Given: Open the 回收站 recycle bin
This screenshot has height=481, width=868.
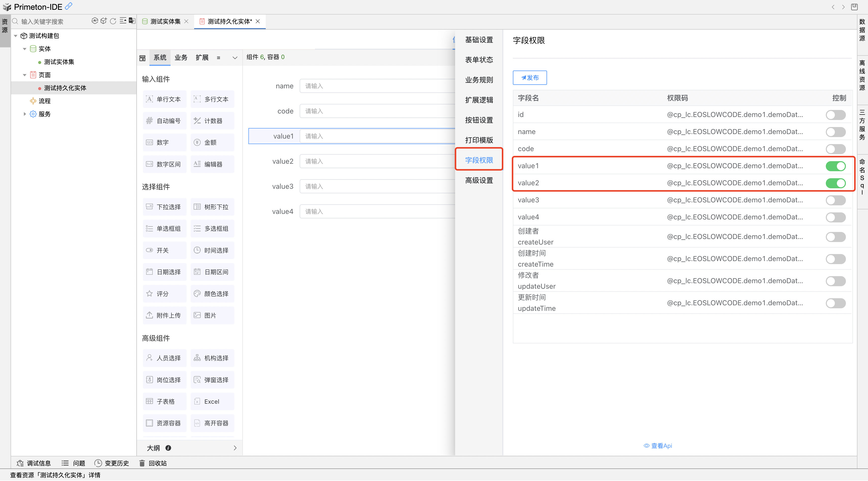Looking at the screenshot, I should pyautogui.click(x=153, y=463).
